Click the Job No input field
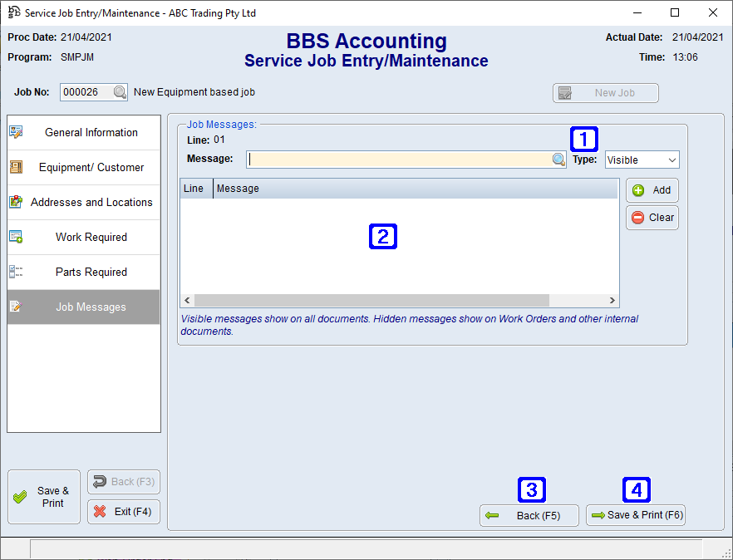733x560 pixels. pos(86,92)
